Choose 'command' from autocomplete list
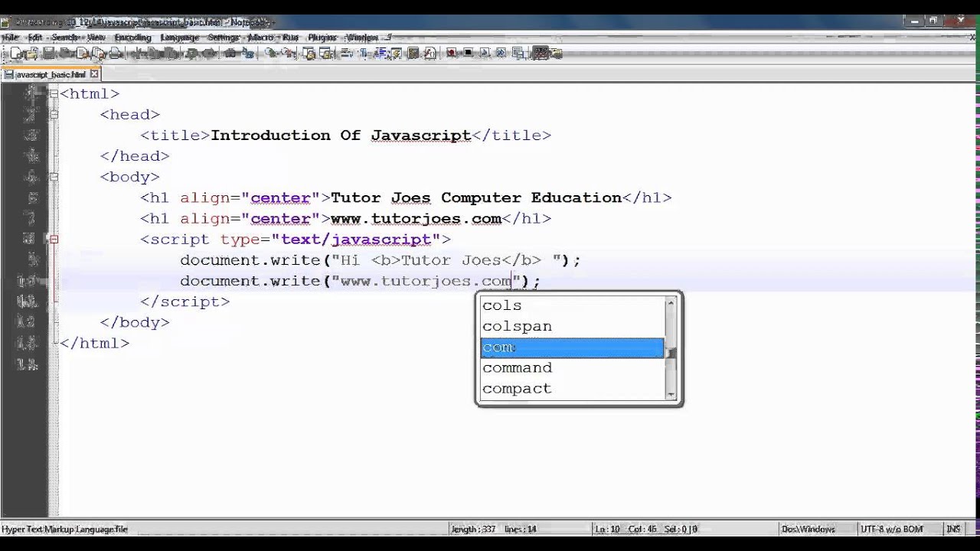The height and width of the screenshot is (551, 980). coord(572,368)
